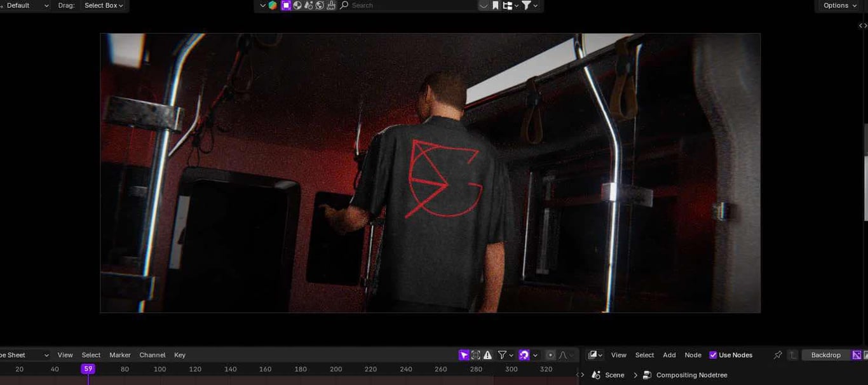Open the Options dropdown at the top right
The image size is (868, 385).
pyautogui.click(x=836, y=5)
